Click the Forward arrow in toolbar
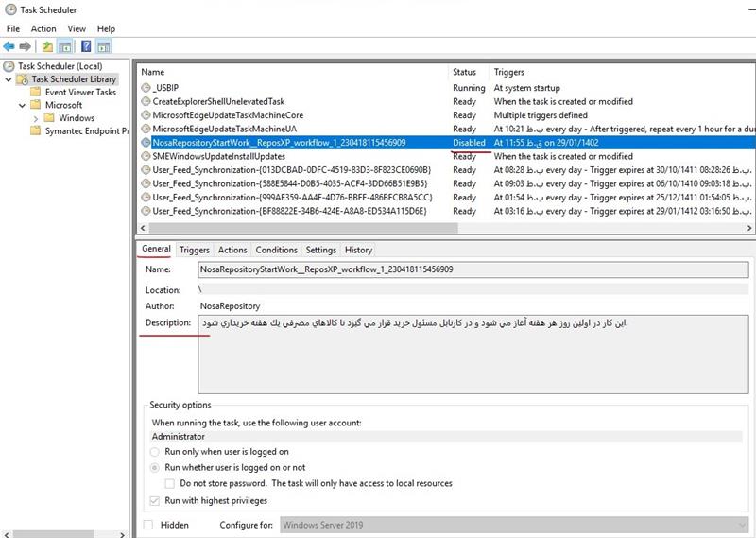Image resolution: width=756 pixels, height=538 pixels. 25,46
